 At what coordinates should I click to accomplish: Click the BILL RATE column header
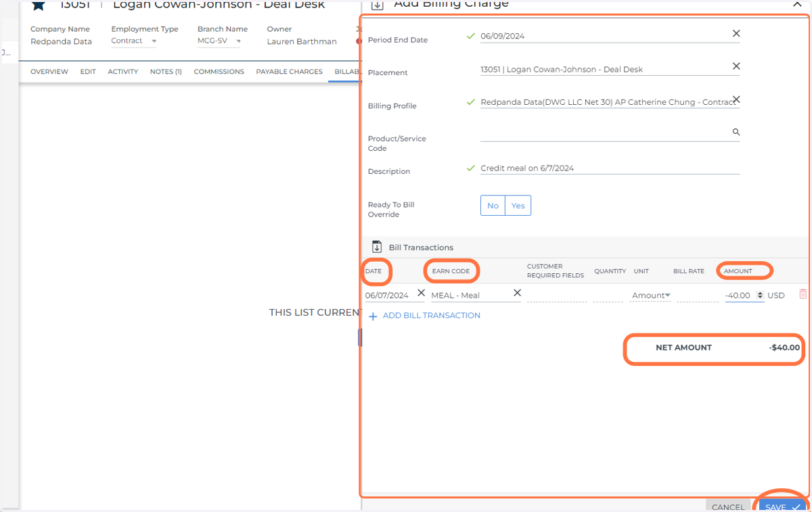pyautogui.click(x=689, y=271)
